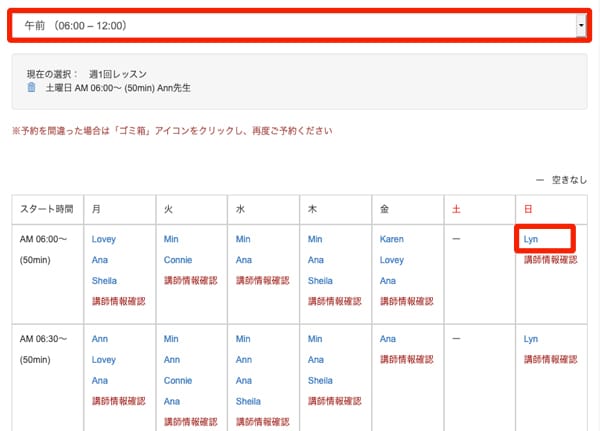
Task: Choose Connie for Tuesday AM 06:30
Action: [x=177, y=380]
